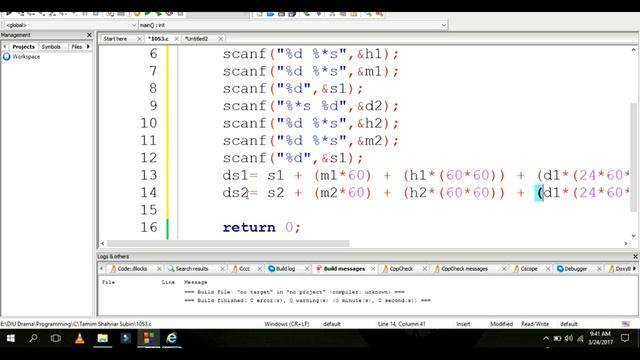640x360 pixels.
Task: Show hidden system tray icons
Action: coord(546,338)
